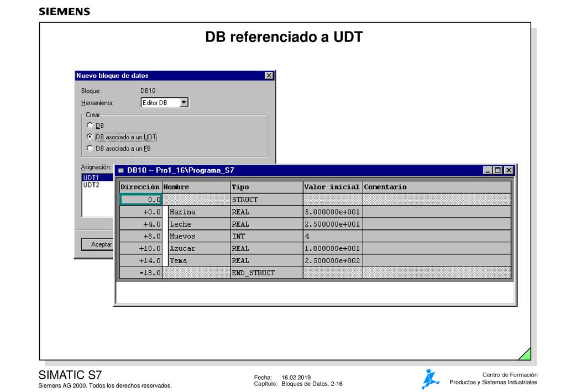
Task: Click the Nombre column header
Action: pos(196,187)
